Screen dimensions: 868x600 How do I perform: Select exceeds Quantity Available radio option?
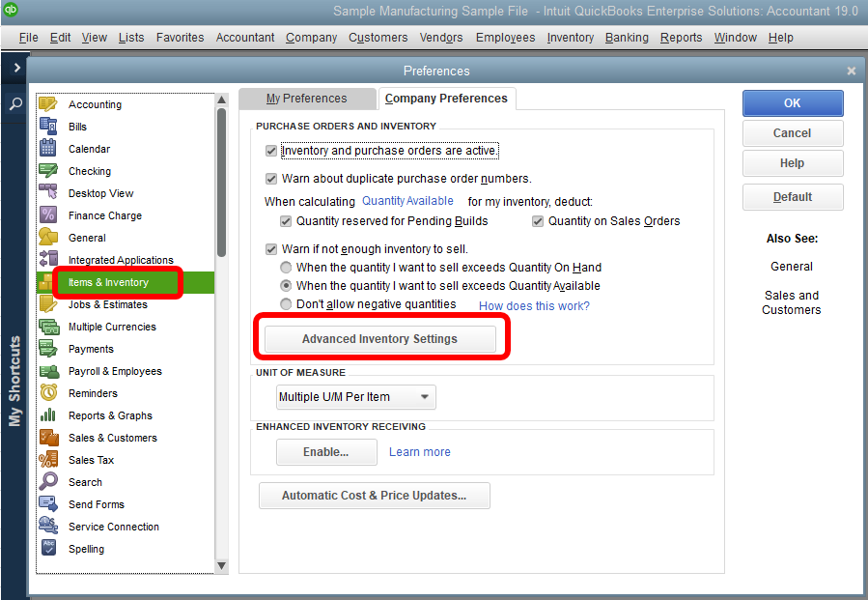pyautogui.click(x=286, y=286)
